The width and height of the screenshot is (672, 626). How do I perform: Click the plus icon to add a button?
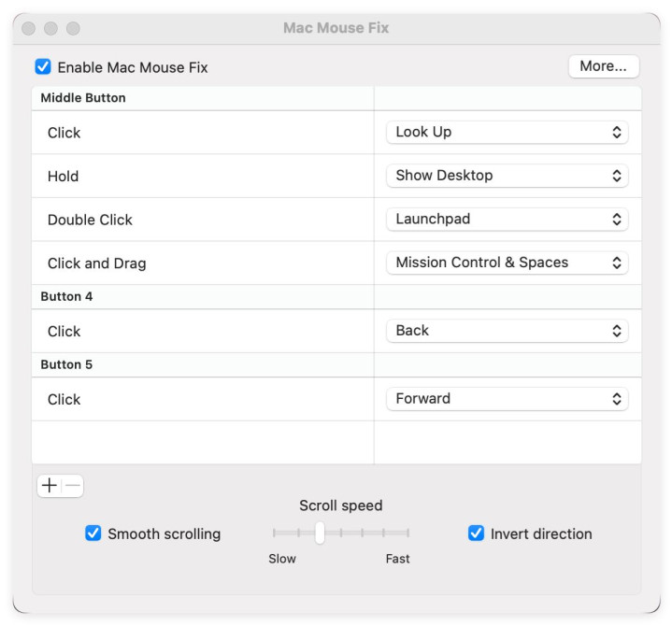pos(50,486)
